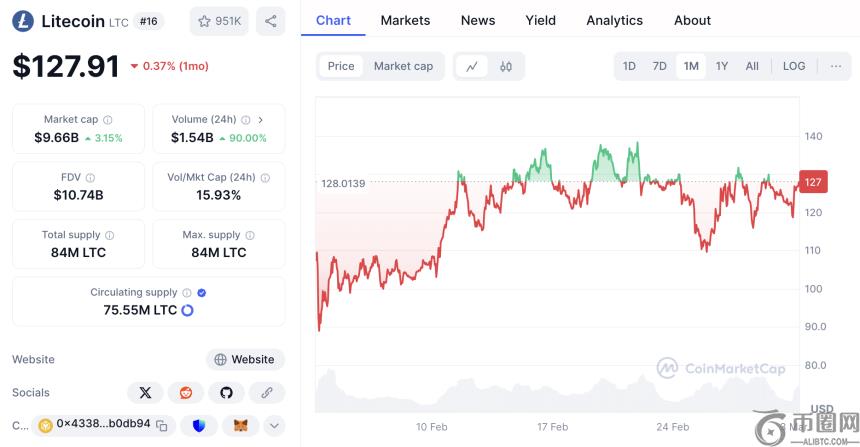Toggle chart to Market cap view
Screen dimensions: 860x447
coord(403,66)
